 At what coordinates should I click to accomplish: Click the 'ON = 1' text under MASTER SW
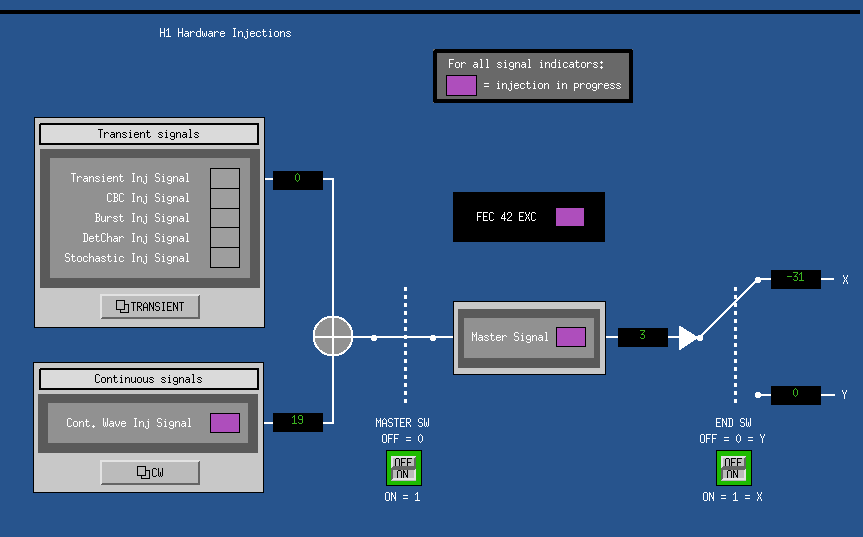[402, 497]
